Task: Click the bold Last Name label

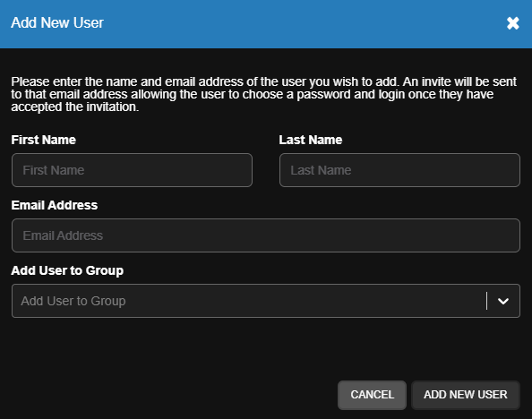Action: [x=311, y=140]
